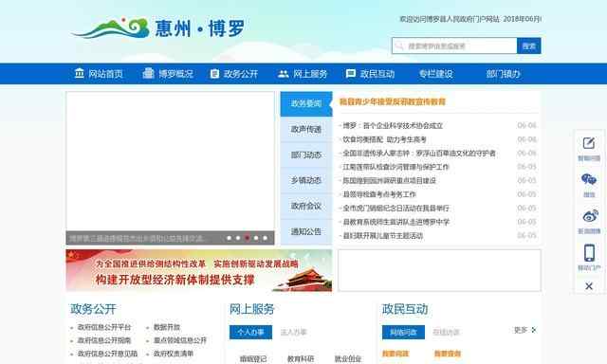Open 政府信息公开指南 link

click(104, 340)
